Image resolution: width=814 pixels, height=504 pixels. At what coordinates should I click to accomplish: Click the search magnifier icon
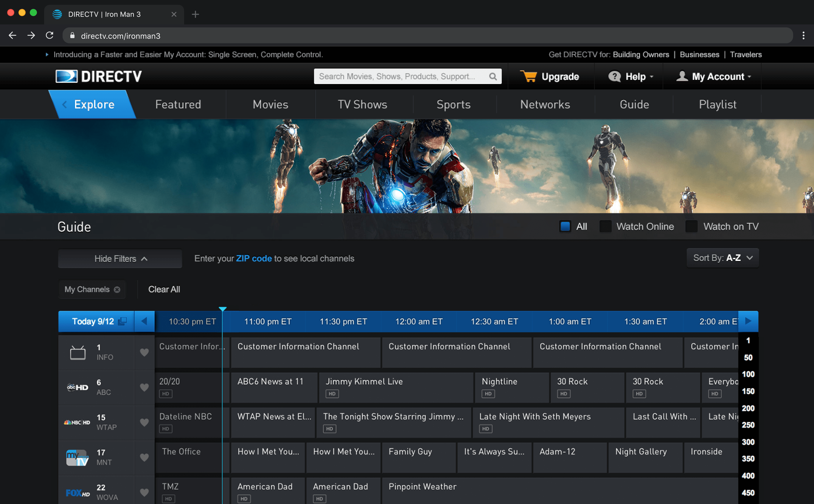tap(493, 76)
